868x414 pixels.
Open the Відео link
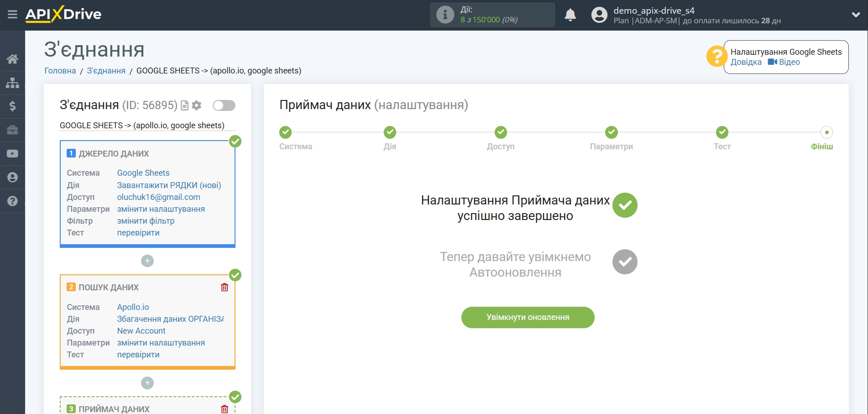784,62
